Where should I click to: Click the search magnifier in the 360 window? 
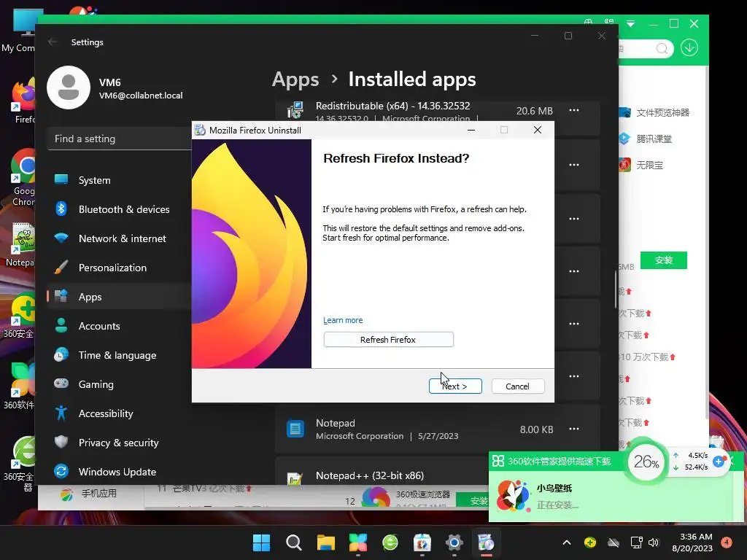point(662,49)
